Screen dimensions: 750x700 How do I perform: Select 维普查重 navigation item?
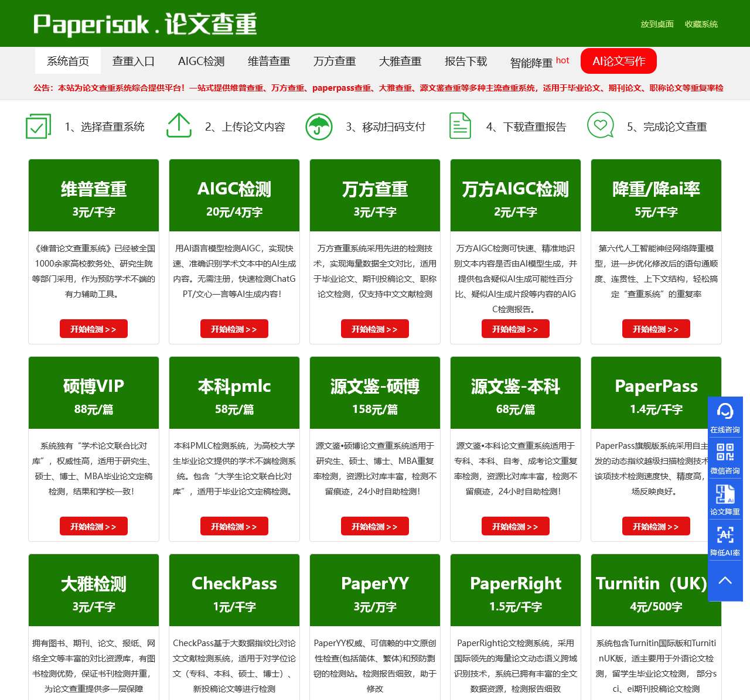[x=269, y=61]
